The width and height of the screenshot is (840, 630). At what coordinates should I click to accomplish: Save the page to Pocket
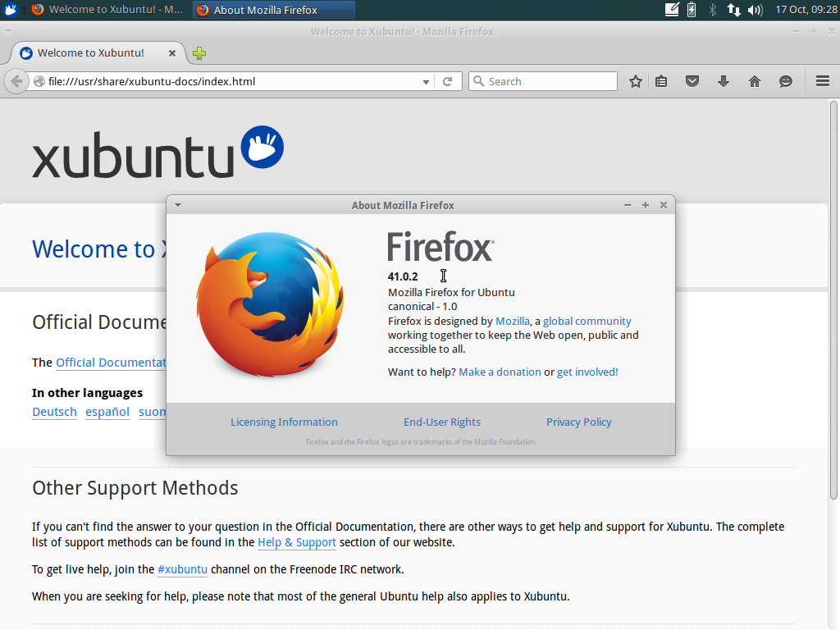692,81
